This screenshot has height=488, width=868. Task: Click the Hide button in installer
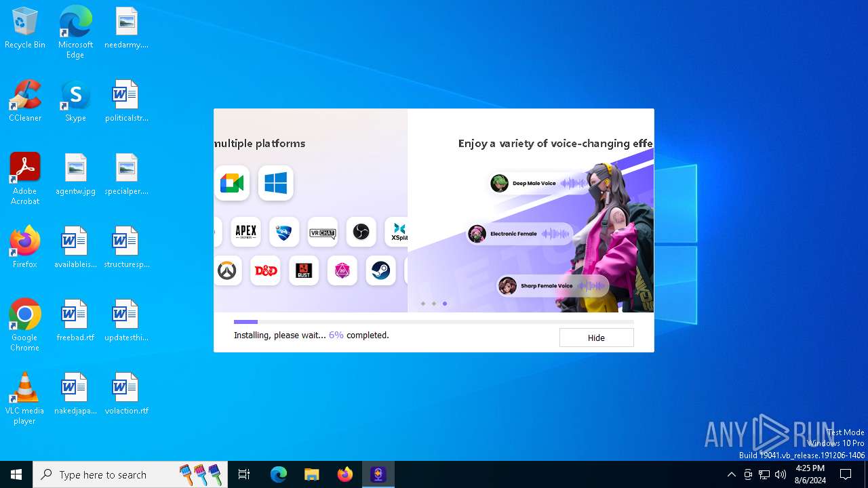pos(596,338)
